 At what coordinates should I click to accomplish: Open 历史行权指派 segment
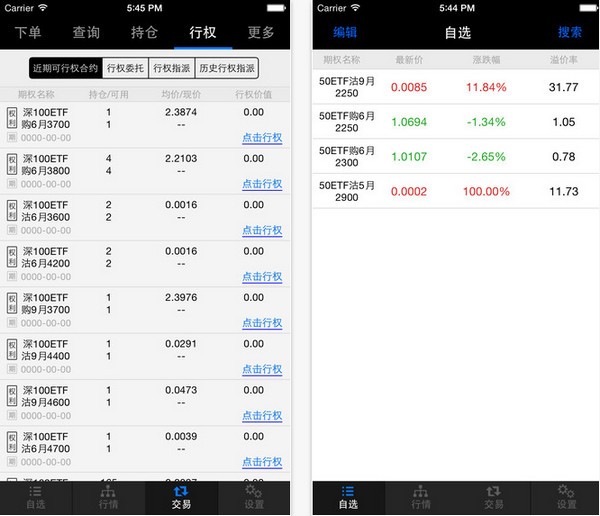point(227,68)
